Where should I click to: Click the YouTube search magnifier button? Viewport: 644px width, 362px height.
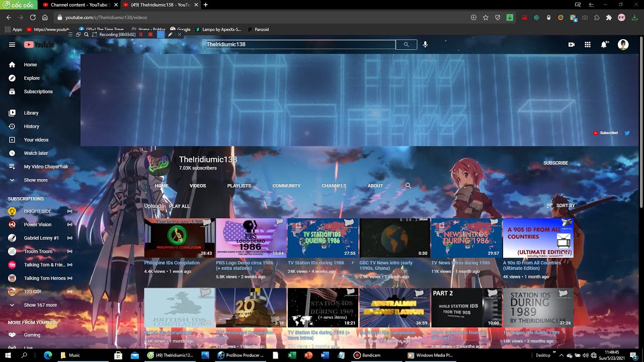click(407, 45)
